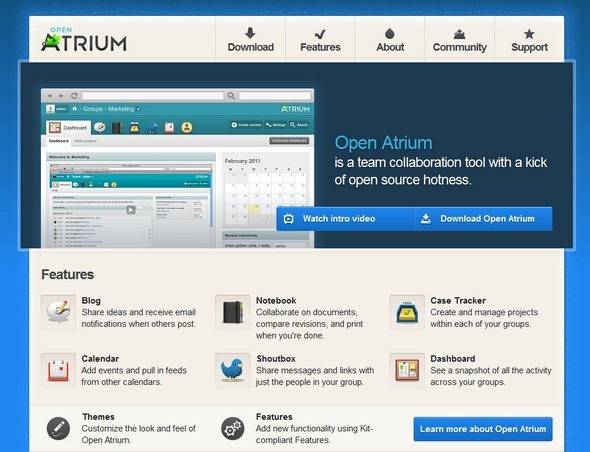The width and height of the screenshot is (590, 452).
Task: Click the Calendar feature icon
Action: click(58, 370)
